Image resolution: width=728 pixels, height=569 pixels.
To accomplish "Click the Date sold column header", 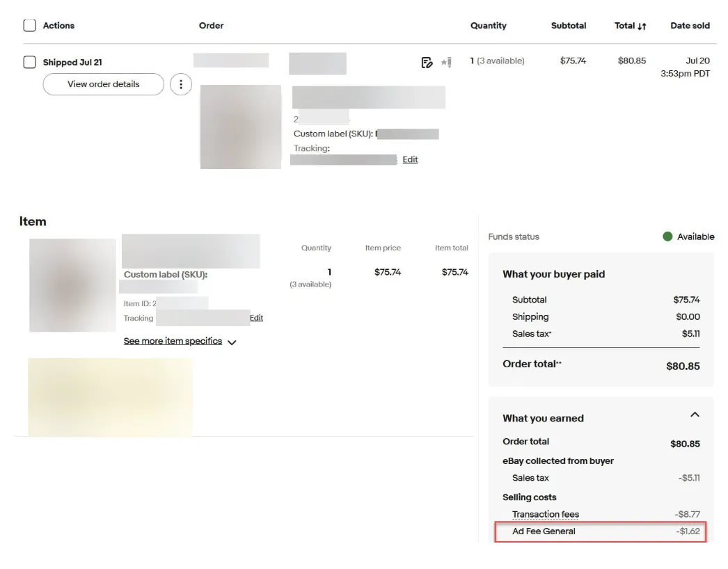I will click(690, 26).
